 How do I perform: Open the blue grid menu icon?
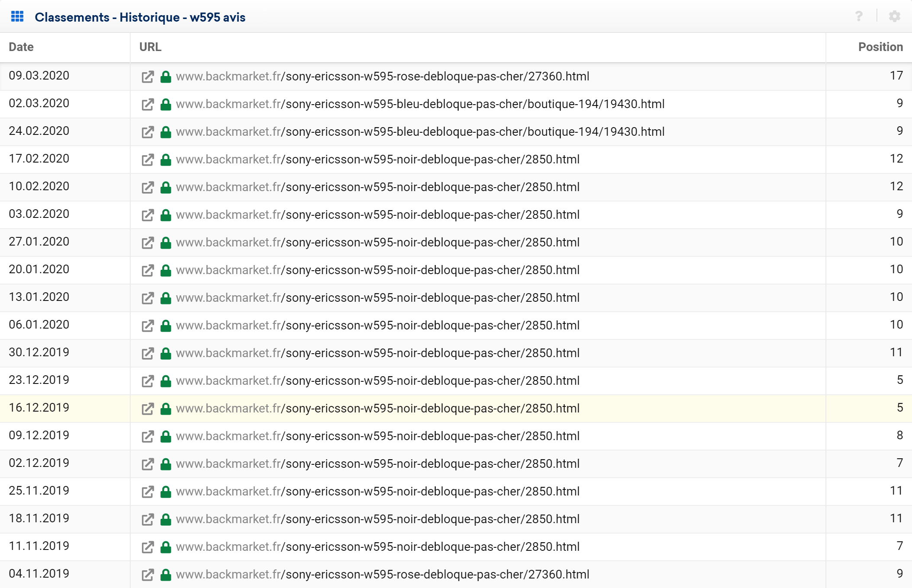17,17
